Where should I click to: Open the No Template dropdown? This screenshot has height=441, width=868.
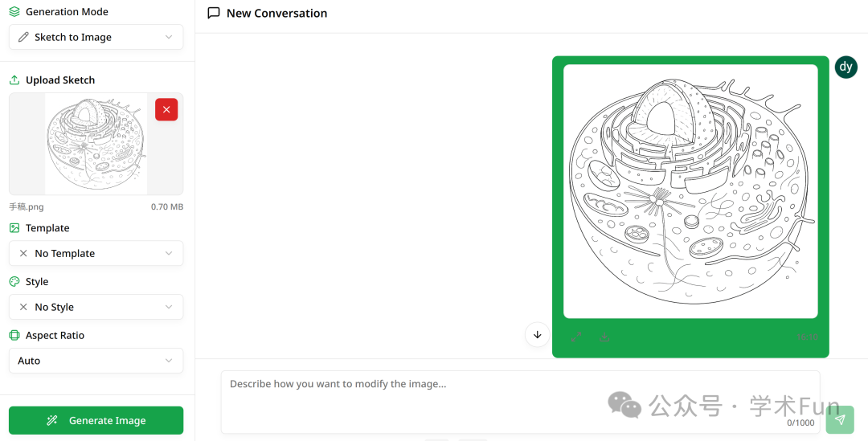click(x=96, y=253)
